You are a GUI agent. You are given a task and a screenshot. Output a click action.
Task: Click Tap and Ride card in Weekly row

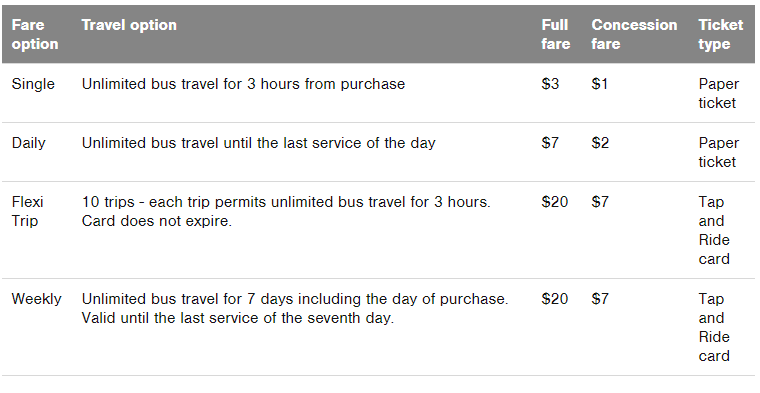714,327
